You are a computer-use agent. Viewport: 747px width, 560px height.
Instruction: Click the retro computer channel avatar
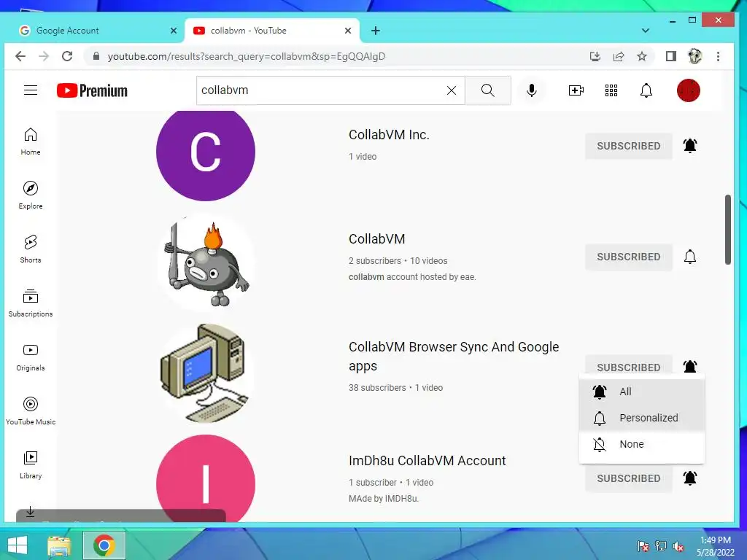tap(206, 373)
